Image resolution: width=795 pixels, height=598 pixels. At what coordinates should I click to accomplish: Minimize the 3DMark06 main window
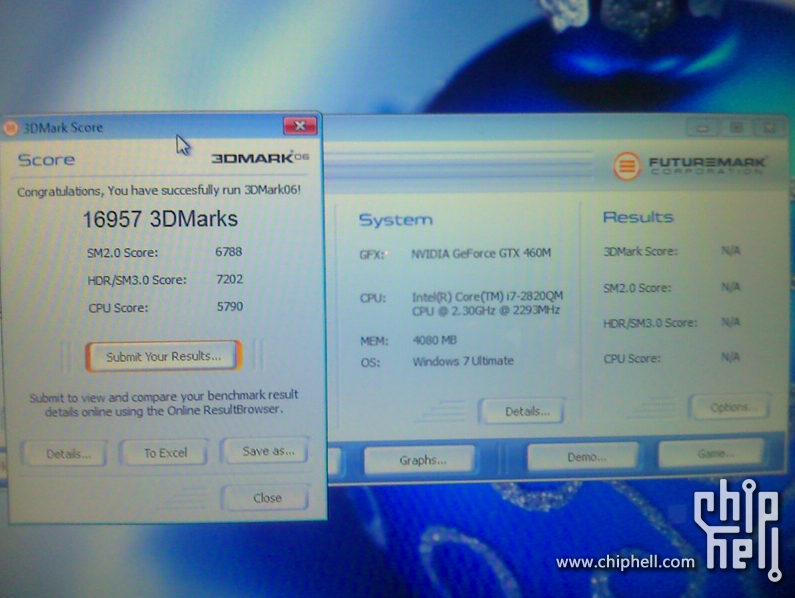[x=702, y=128]
